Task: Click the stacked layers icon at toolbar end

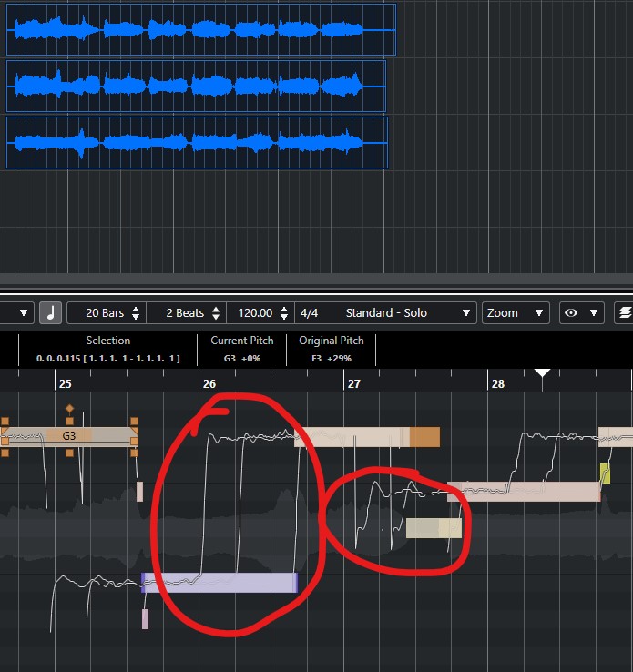Action: (x=626, y=313)
